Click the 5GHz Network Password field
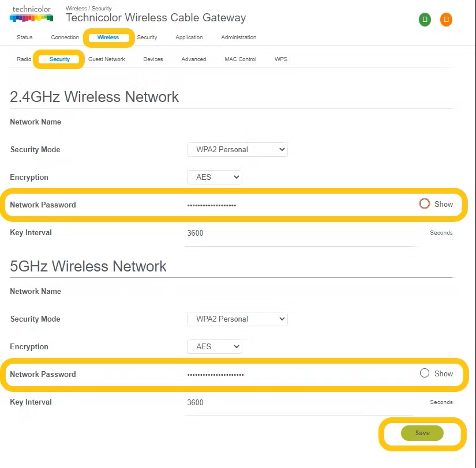Image resolution: width=476 pixels, height=468 pixels. (288, 374)
